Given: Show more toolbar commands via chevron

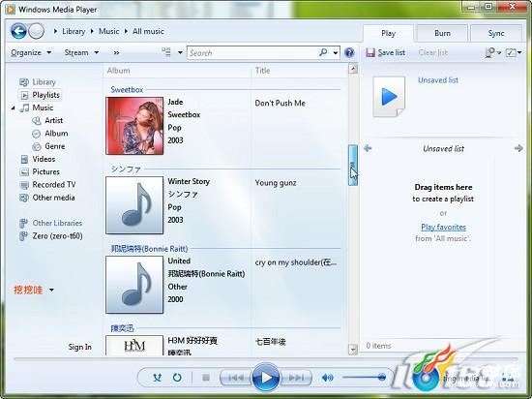Looking at the screenshot, I should [116, 52].
